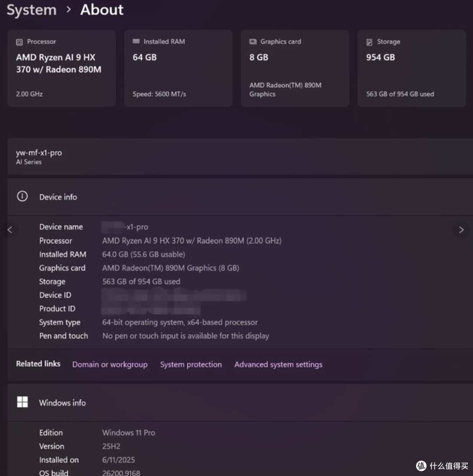The width and height of the screenshot is (473, 476).
Task: Click the Windows logo icon
Action: click(22, 402)
